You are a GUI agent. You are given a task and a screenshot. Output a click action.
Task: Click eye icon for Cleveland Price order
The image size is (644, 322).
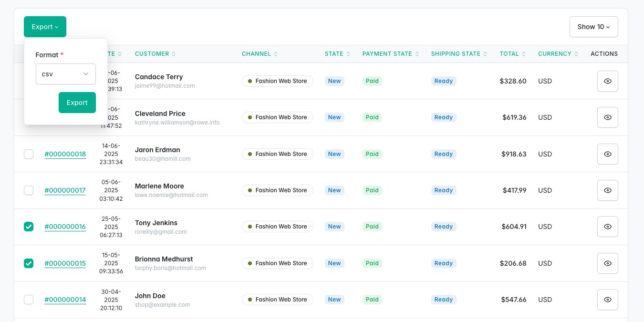[607, 117]
